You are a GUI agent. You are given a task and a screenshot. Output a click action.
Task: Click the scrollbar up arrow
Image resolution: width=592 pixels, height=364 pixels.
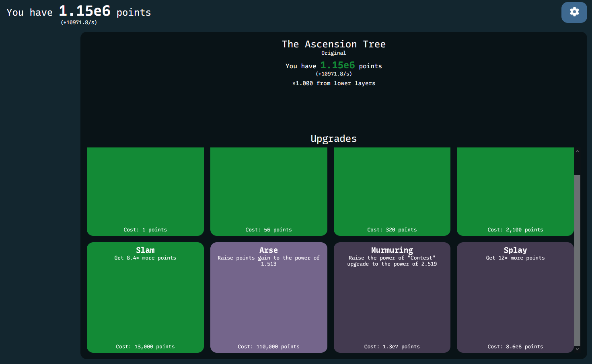coord(578,151)
